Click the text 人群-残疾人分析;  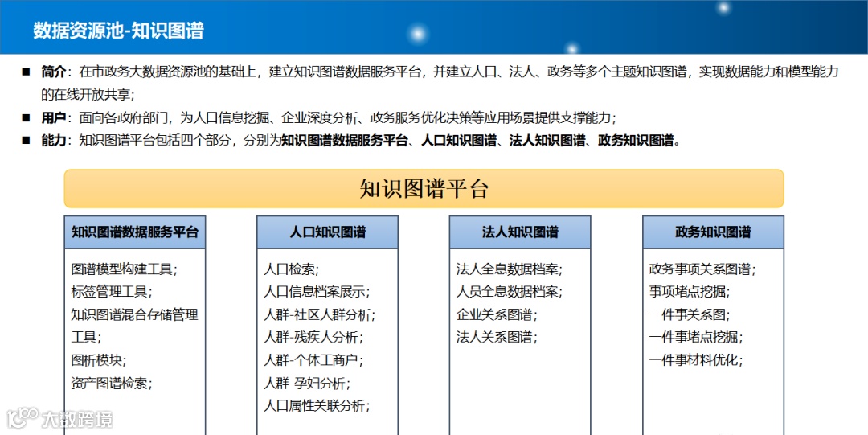[313, 338]
